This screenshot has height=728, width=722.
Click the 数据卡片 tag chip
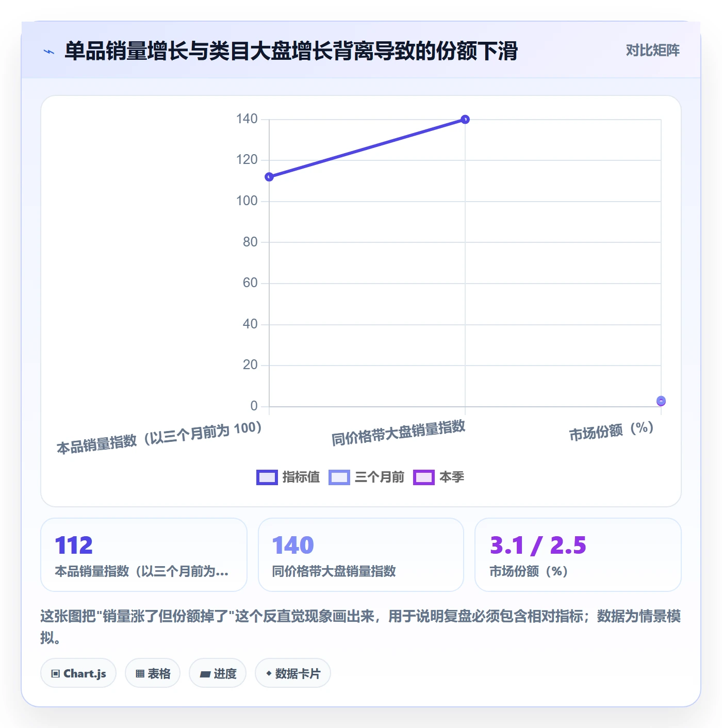pyautogui.click(x=293, y=673)
